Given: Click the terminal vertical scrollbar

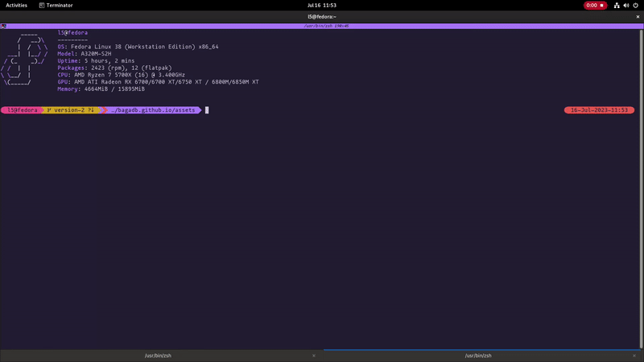Looking at the screenshot, I should tap(641, 189).
